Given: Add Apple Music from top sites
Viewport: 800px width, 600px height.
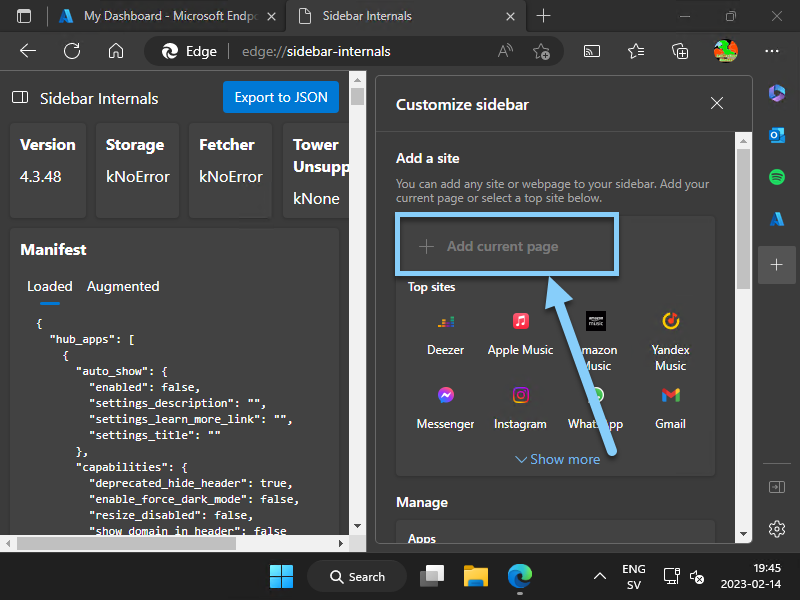Looking at the screenshot, I should 520,332.
